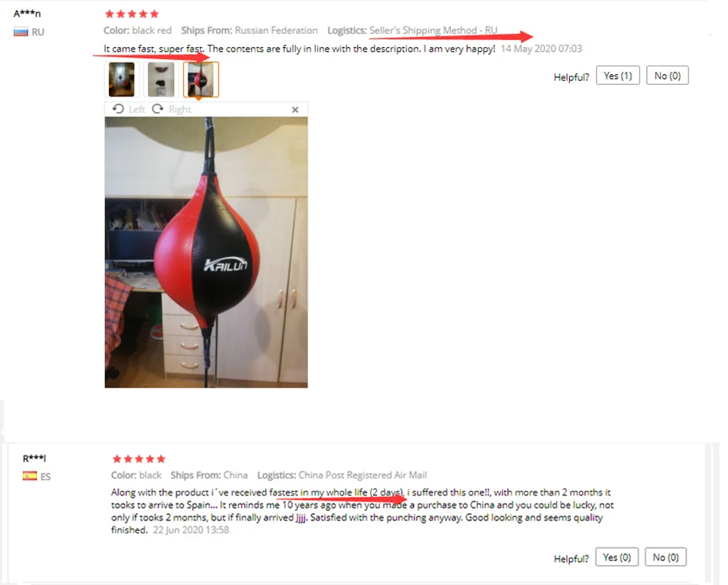Click the enlarged Kailun punching ball image

(206, 252)
